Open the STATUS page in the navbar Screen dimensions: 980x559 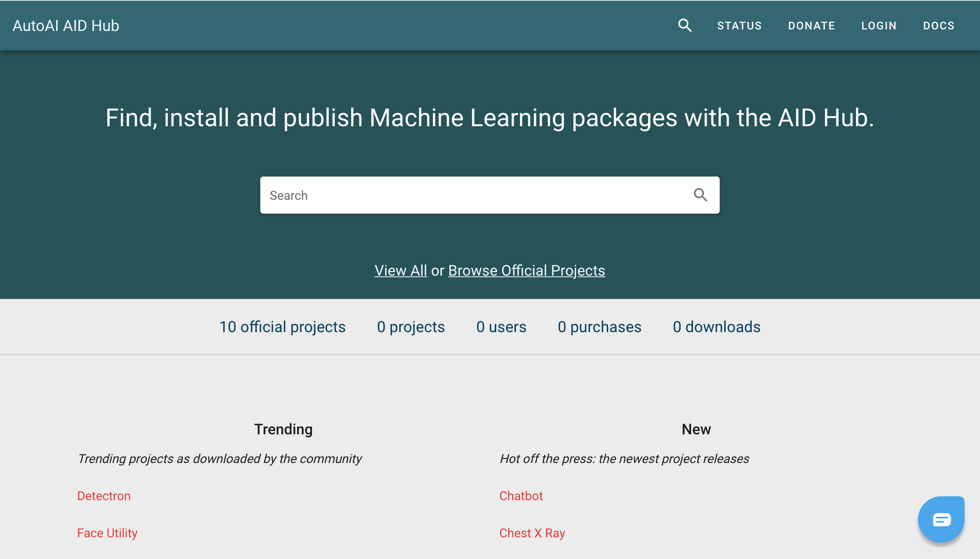pos(739,26)
